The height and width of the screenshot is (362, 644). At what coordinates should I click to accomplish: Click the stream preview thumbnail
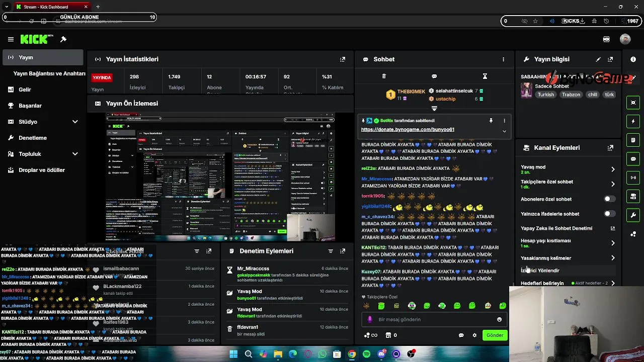click(x=220, y=177)
